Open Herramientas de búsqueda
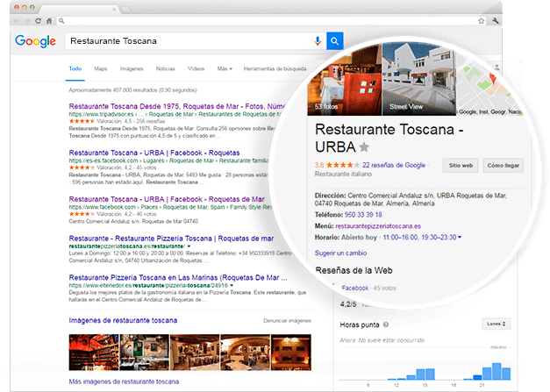550x392 pixels. (275, 68)
